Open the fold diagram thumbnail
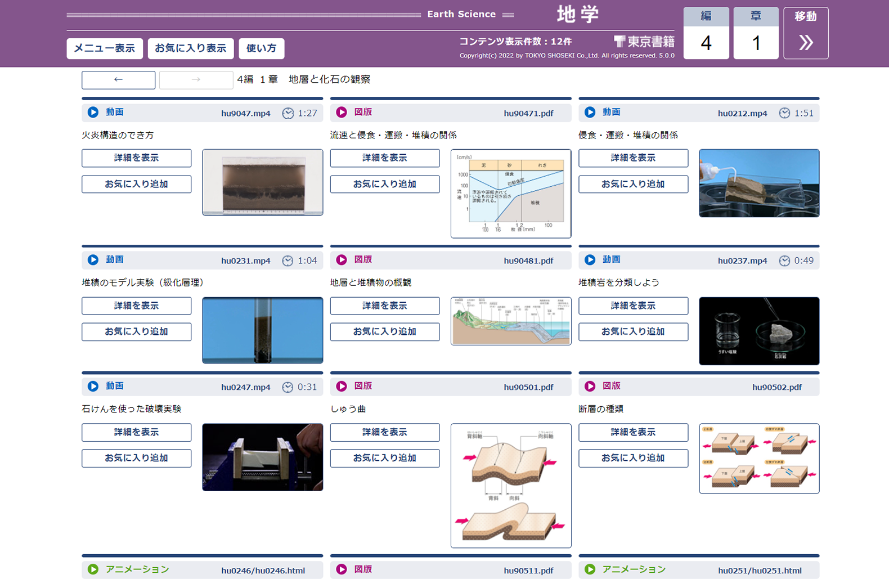 pyautogui.click(x=511, y=485)
